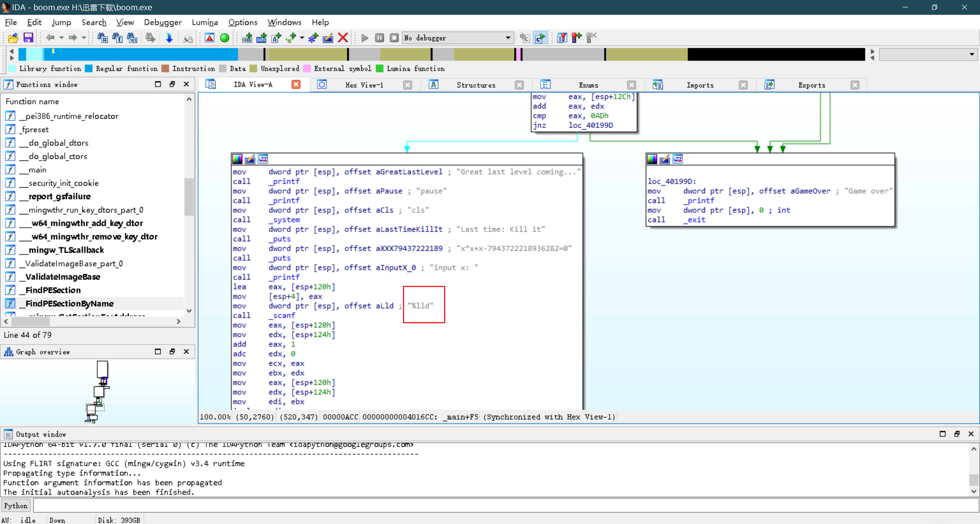Open the back-history dropdown arrow
The width and height of the screenshot is (980, 524).
click(x=61, y=38)
